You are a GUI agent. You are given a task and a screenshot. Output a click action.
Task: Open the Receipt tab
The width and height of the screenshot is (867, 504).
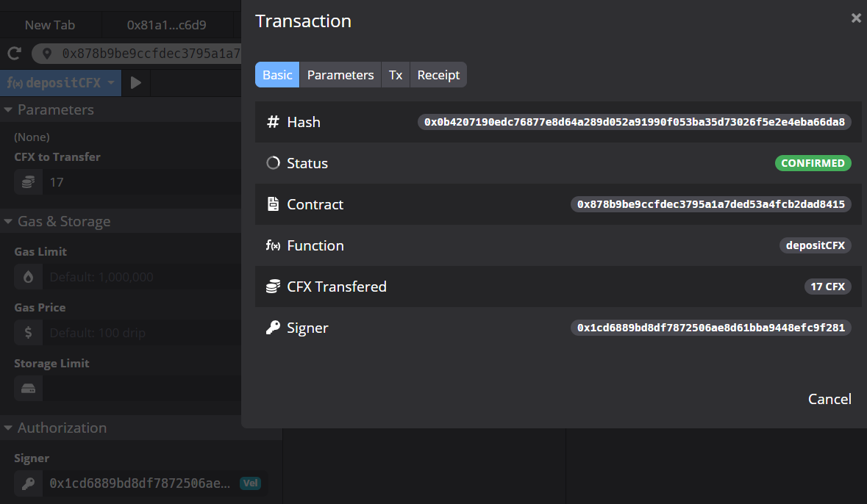[x=438, y=75]
